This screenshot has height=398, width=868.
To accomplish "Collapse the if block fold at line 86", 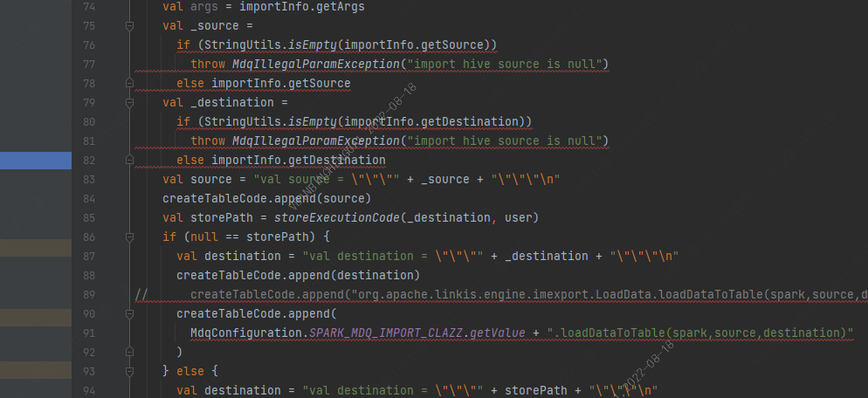I will (x=129, y=237).
